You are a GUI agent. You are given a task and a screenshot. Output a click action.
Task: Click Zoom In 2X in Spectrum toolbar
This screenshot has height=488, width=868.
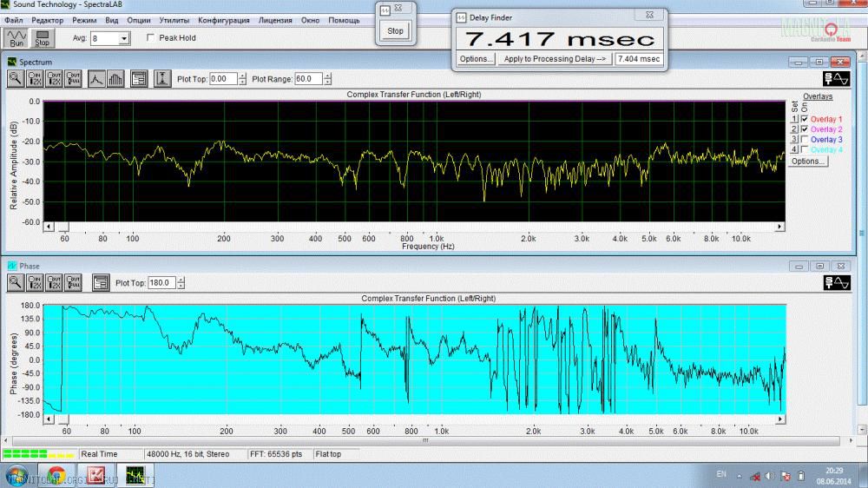point(35,79)
